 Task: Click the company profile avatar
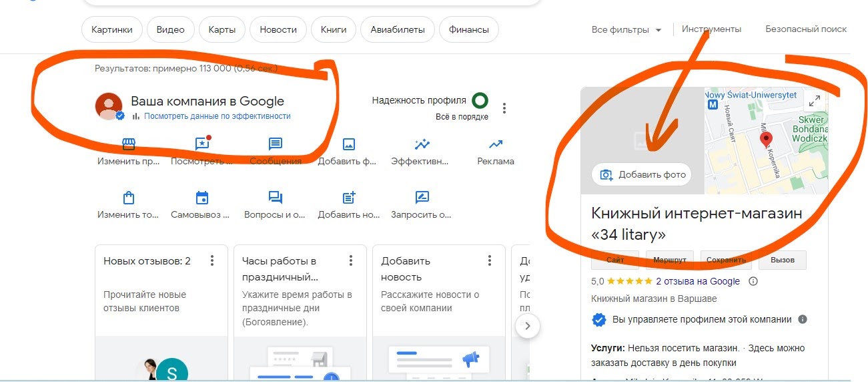[x=109, y=106]
